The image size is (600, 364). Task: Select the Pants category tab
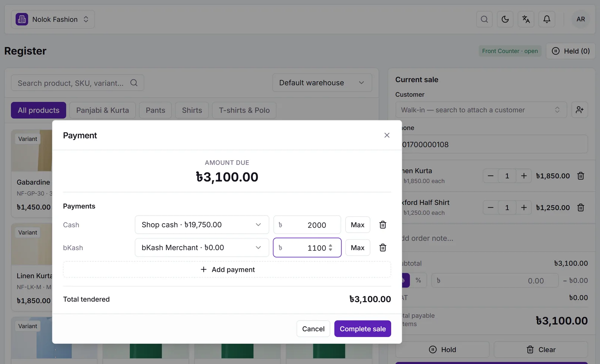point(155,110)
